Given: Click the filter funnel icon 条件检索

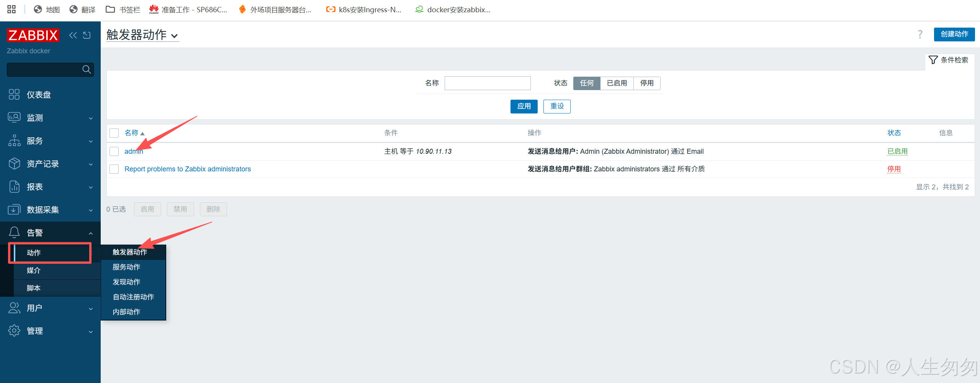Looking at the screenshot, I should click(x=933, y=60).
